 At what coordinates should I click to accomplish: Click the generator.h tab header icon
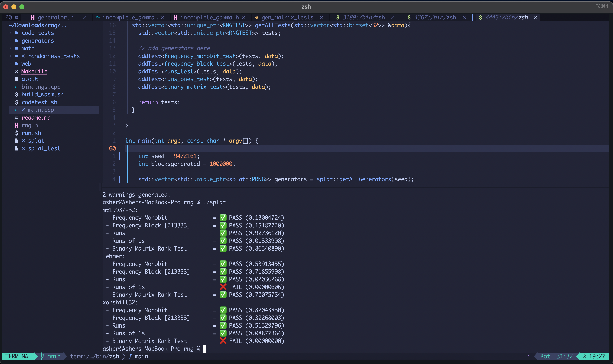(33, 17)
